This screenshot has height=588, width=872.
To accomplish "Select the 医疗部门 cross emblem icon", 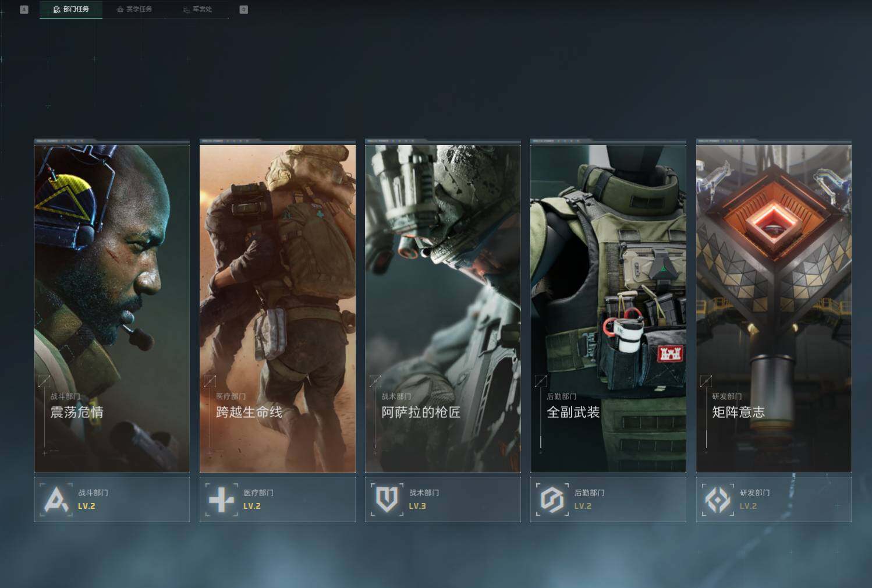I will click(221, 500).
